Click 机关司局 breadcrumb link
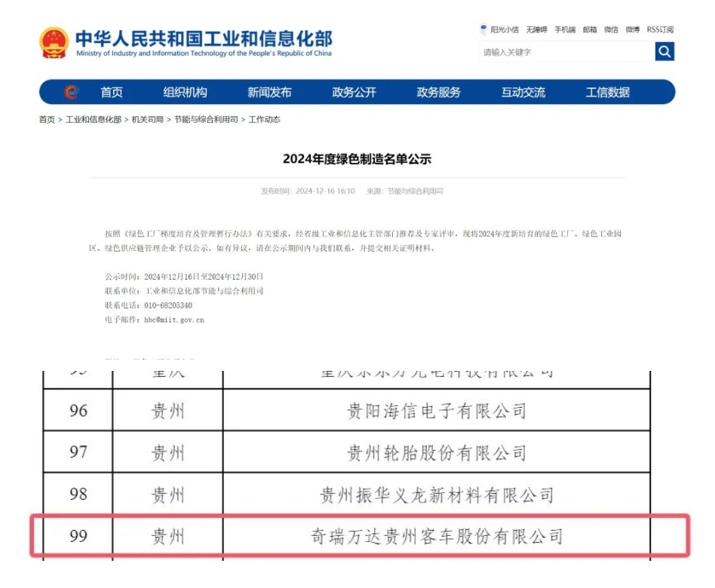715x588 pixels. 148,119
